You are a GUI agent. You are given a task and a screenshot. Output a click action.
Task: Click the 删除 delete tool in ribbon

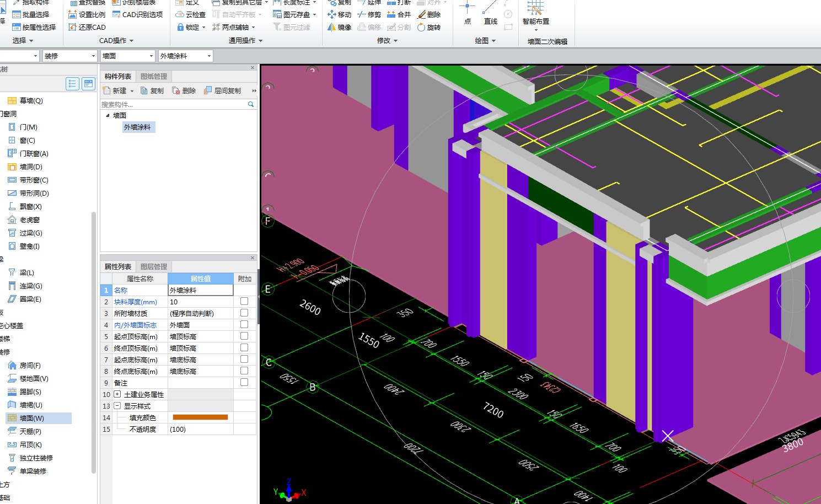429,15
